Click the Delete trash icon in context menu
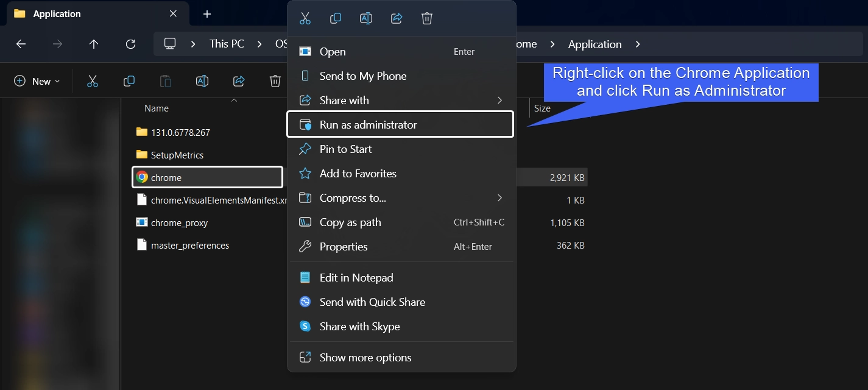The image size is (868, 390). coord(427,18)
